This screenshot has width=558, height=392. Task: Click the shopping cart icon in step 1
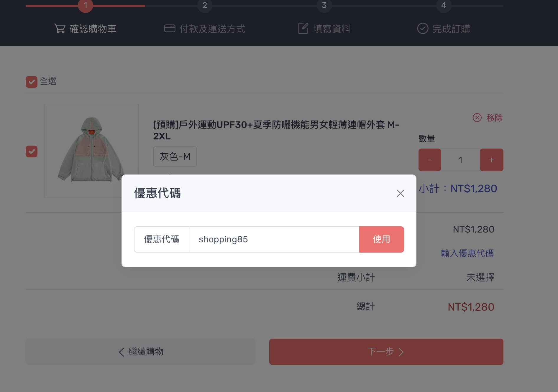[60, 29]
